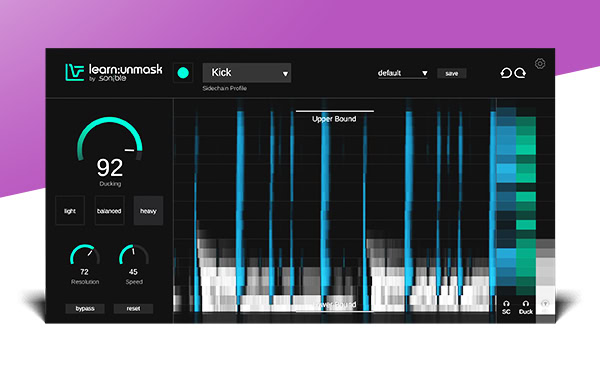Toggle the bypass button
600x372 pixels.
click(85, 308)
